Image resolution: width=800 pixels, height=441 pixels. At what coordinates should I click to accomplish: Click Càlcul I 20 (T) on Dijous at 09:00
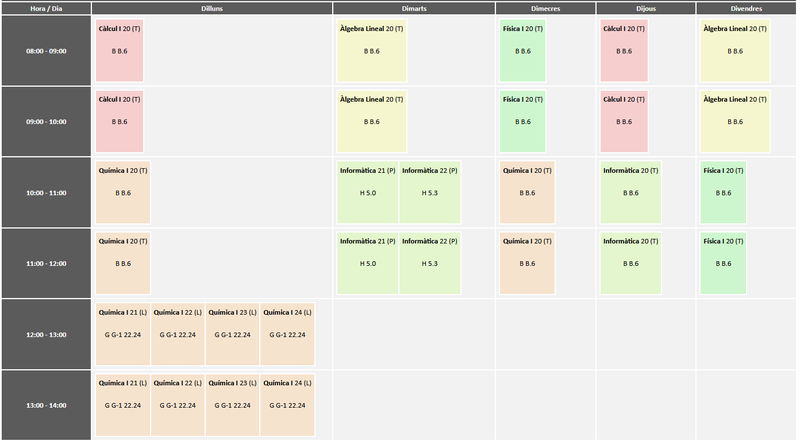(624, 121)
